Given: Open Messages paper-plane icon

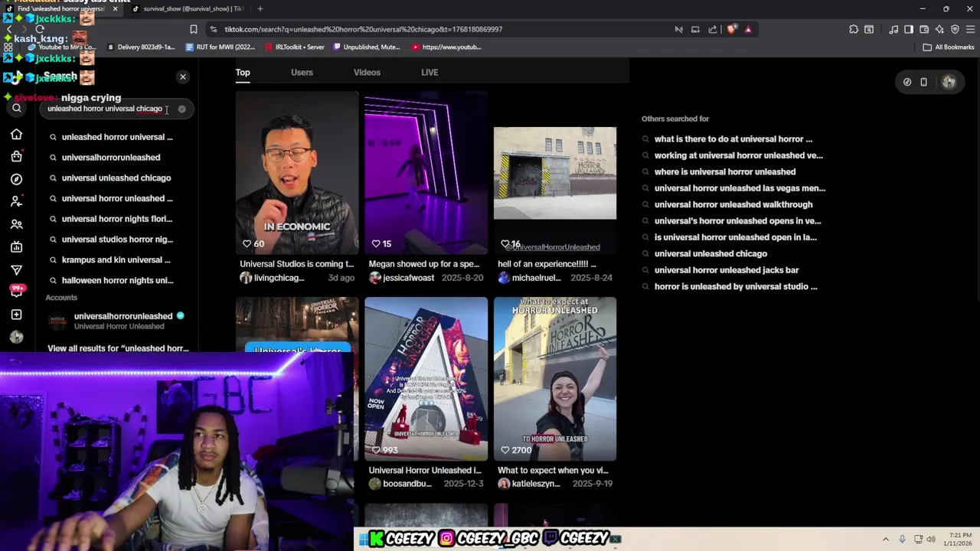Looking at the screenshot, I should pyautogui.click(x=16, y=270).
